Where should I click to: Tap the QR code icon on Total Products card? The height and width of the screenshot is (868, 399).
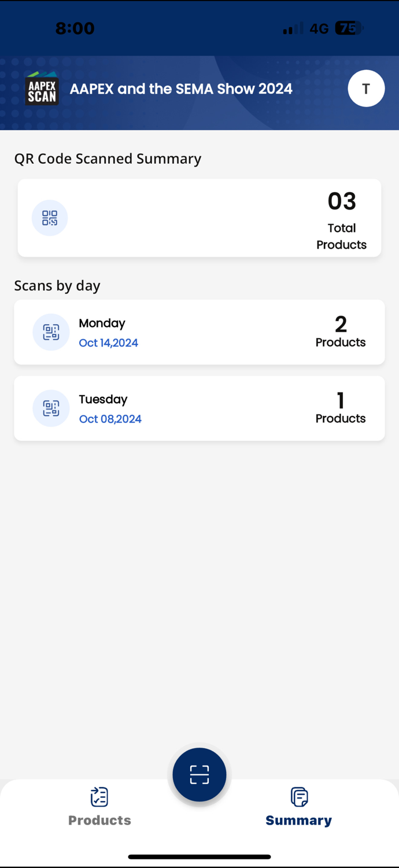point(50,218)
